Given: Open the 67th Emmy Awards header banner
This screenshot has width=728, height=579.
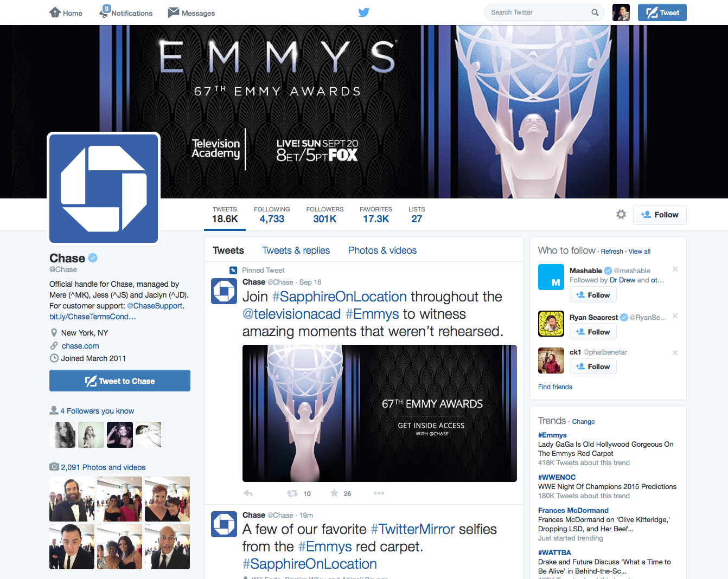Looking at the screenshot, I should tap(364, 112).
